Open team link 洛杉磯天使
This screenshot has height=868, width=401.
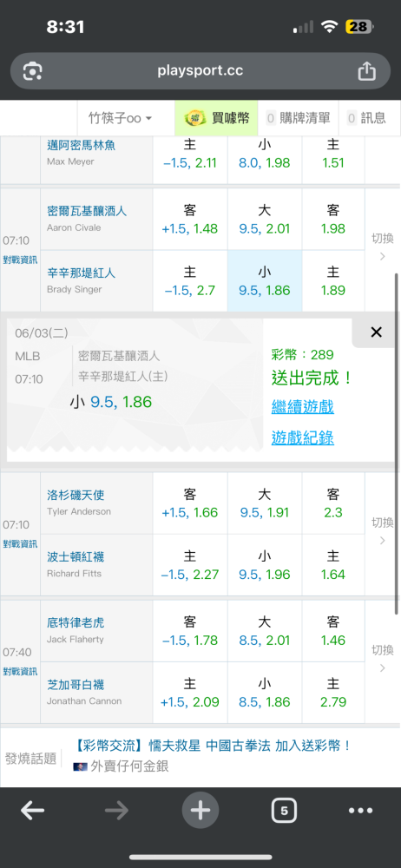pos(76,495)
